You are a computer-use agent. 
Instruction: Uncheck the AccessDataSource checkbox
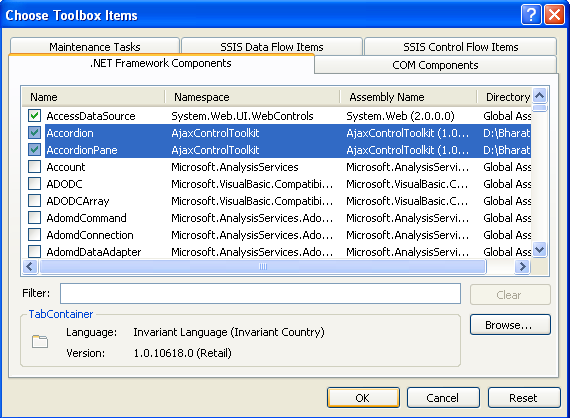coord(35,116)
